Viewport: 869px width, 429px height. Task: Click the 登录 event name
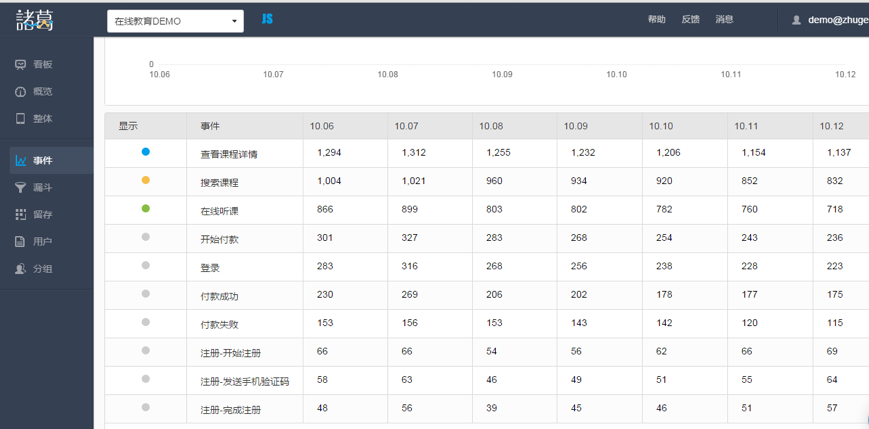click(x=210, y=268)
